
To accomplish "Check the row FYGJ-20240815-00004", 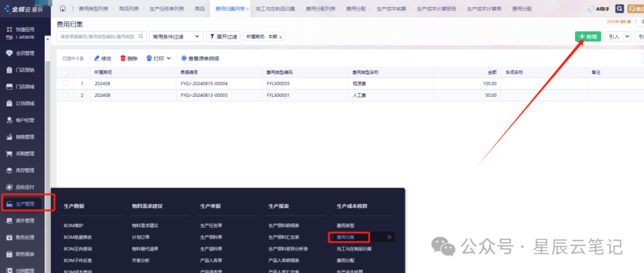I will [x=66, y=84].
